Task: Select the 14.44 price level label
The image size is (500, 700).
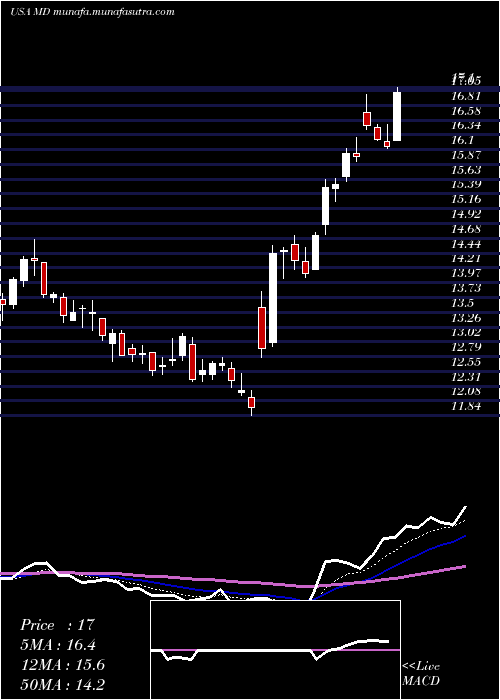Action: 466,244
